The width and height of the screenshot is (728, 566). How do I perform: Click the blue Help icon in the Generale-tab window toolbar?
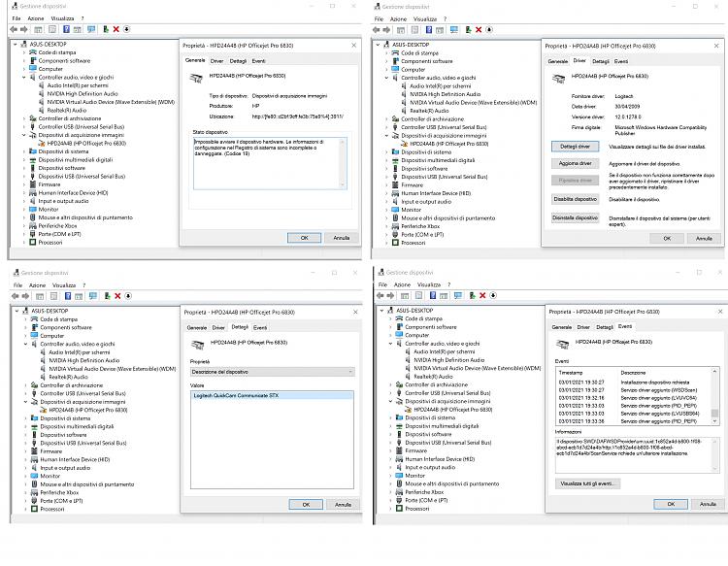pyautogui.click(x=66, y=29)
